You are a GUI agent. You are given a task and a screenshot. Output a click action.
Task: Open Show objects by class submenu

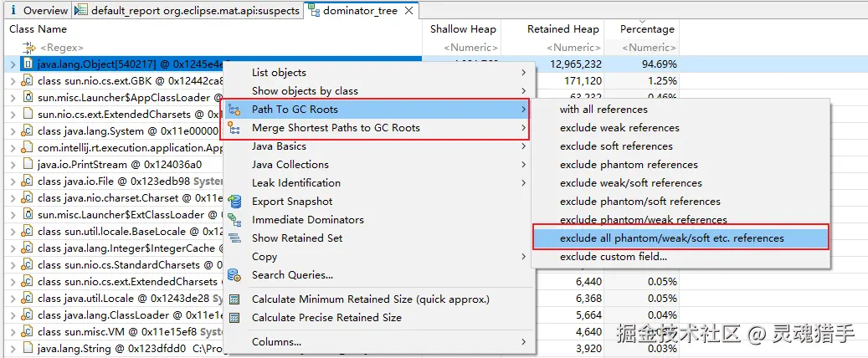378,90
